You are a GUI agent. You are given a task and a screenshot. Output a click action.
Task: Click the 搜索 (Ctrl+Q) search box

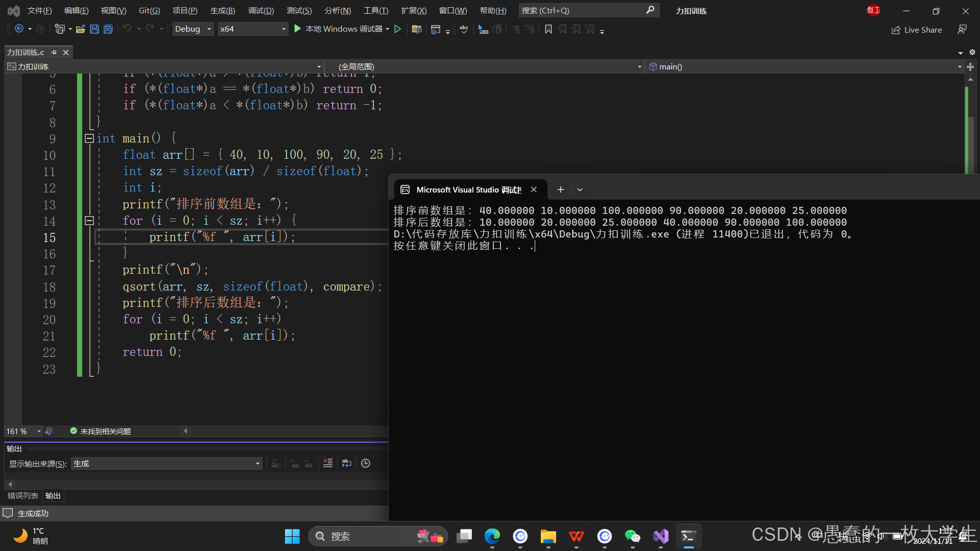589,10
